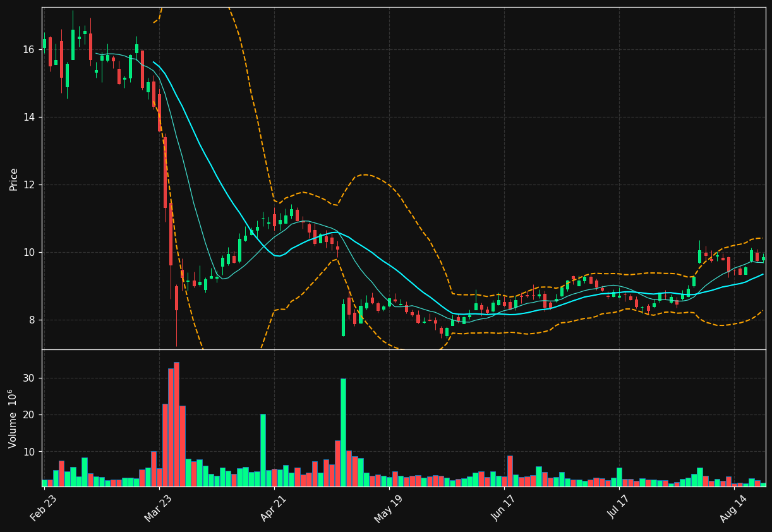Click the Jun 17 date label
The width and height of the screenshot is (772, 532).
click(504, 507)
